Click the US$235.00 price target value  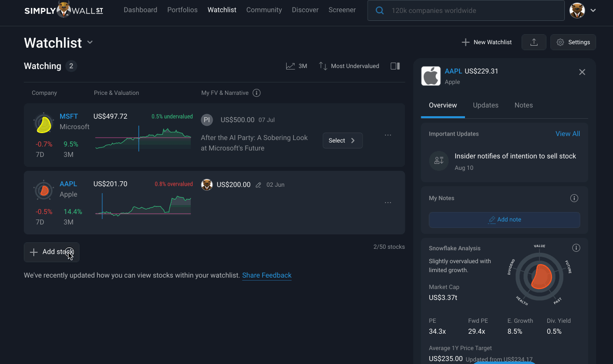[446, 359]
